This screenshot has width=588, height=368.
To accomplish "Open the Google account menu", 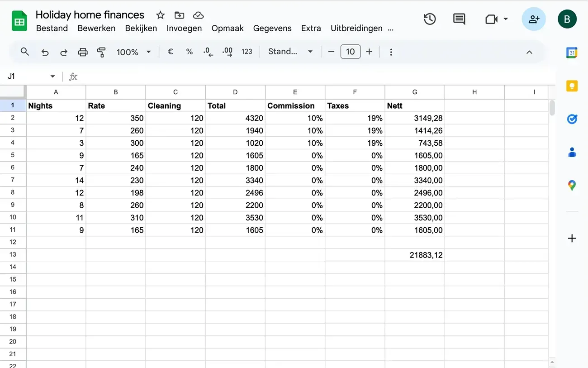I will tap(567, 19).
